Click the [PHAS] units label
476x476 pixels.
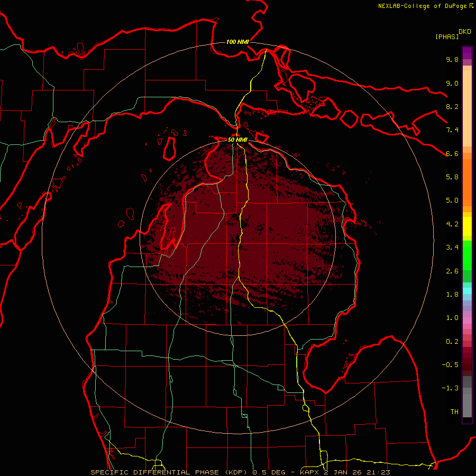[x=447, y=36]
